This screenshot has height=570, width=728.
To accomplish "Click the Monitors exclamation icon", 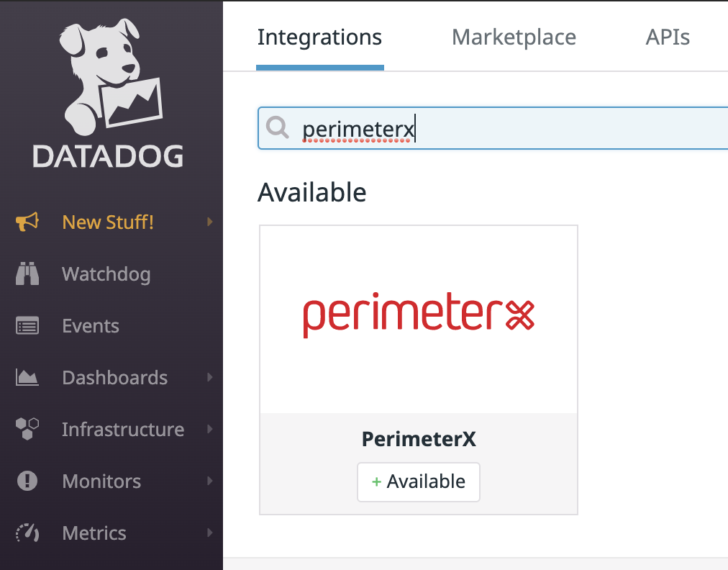I will coord(27,481).
